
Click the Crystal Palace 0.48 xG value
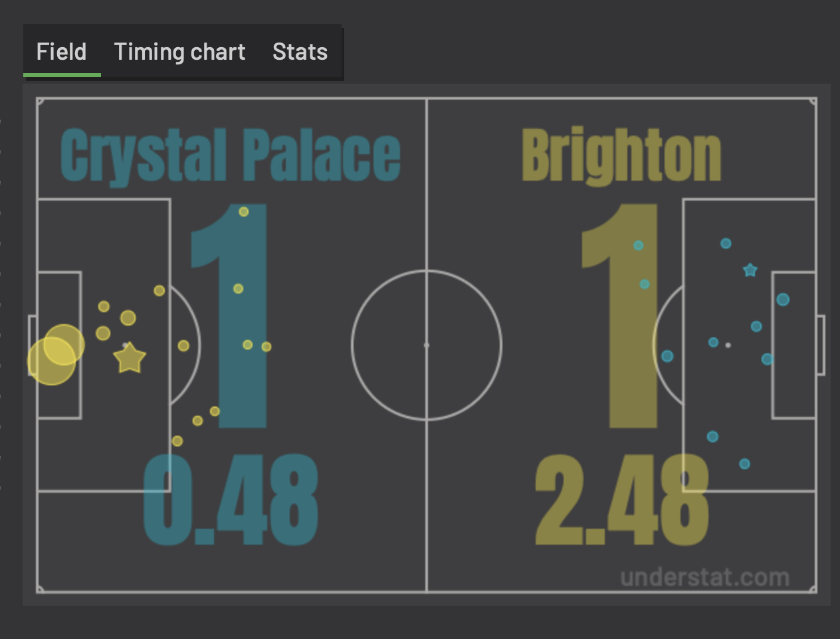pos(231,500)
